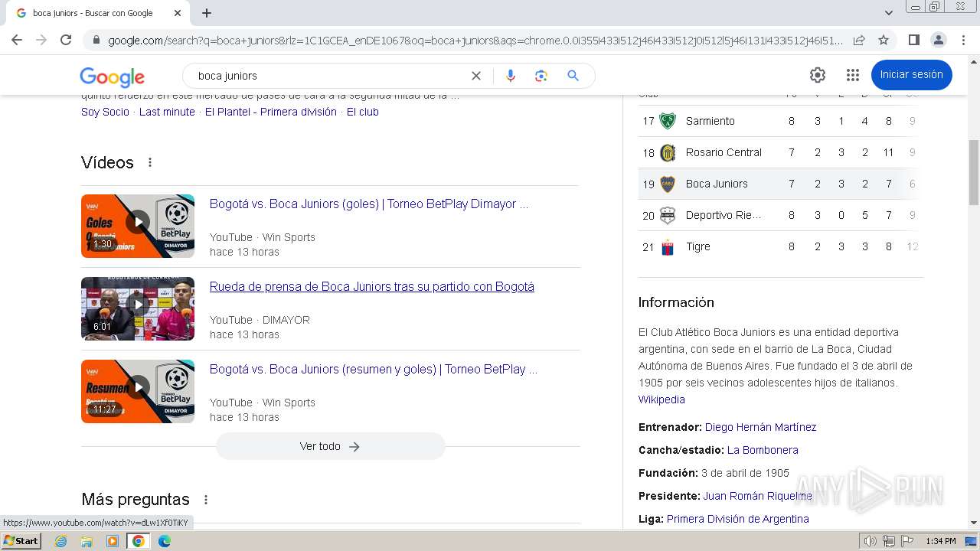Screen dimensions: 980x551
Task: Click Sarmiento team crest
Action: point(668,121)
